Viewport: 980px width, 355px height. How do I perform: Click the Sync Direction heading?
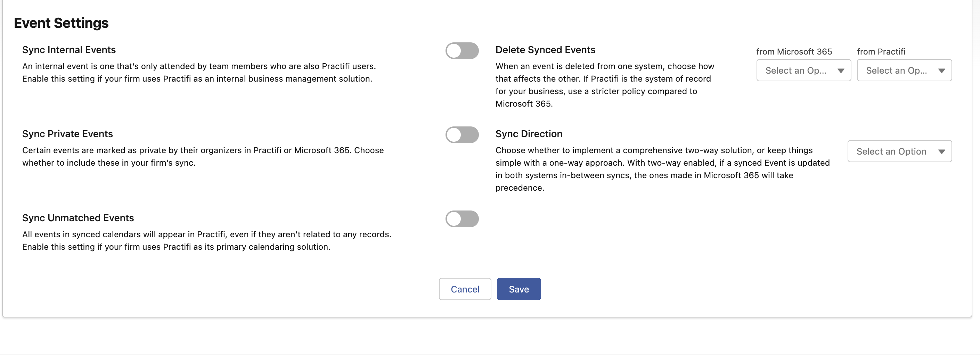pyautogui.click(x=529, y=134)
